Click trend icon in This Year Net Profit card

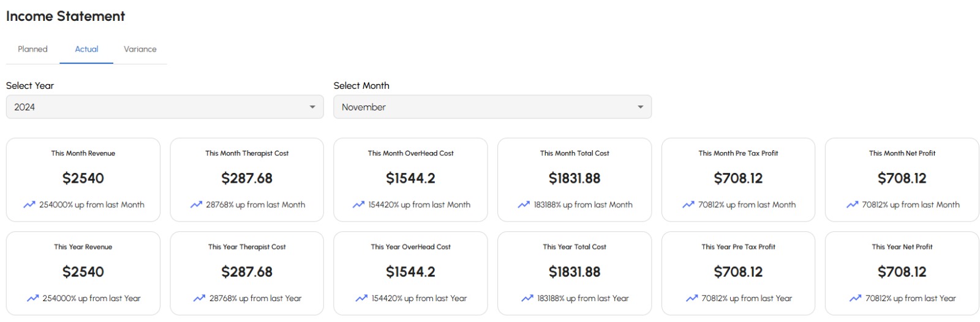856,299
